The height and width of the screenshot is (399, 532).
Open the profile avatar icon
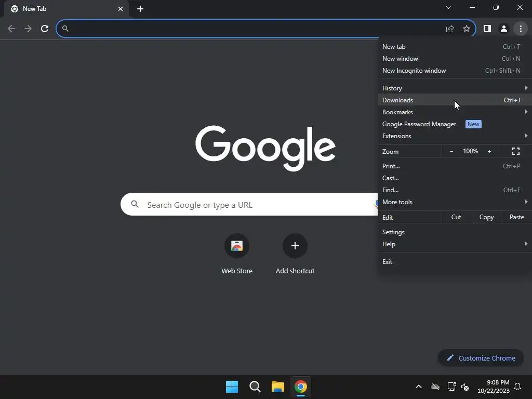click(504, 29)
